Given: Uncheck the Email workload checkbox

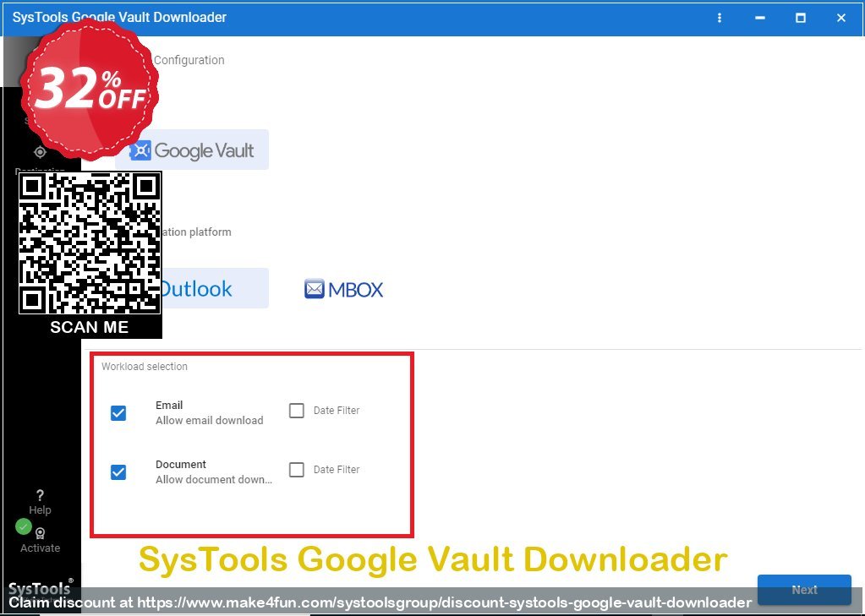Looking at the screenshot, I should pos(118,412).
